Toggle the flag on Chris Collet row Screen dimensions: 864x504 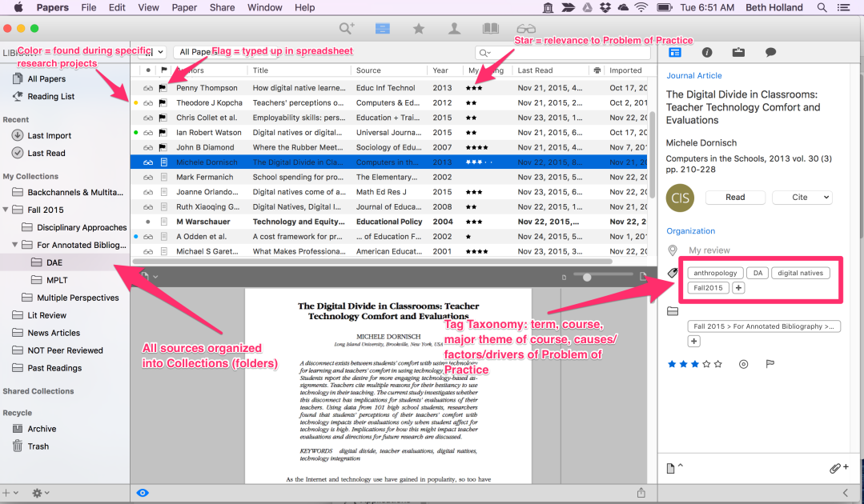pos(163,118)
